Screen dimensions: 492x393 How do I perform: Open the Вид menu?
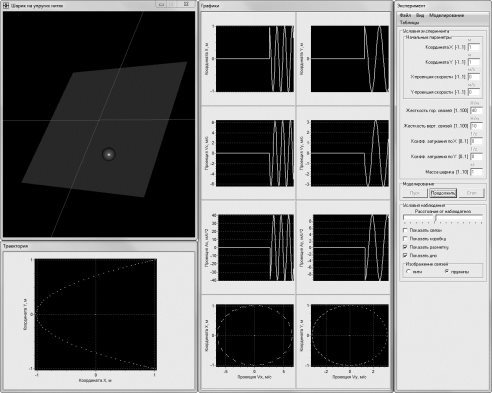coord(420,15)
